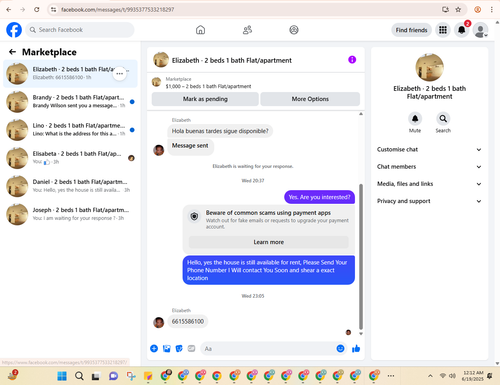Expand Privacy and support section

pos(429,201)
